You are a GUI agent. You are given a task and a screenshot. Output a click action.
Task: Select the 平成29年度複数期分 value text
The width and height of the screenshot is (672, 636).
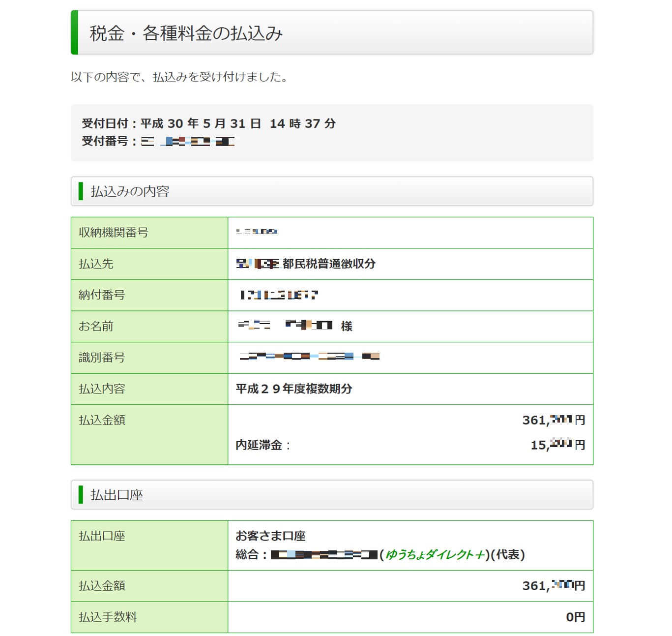point(293,389)
